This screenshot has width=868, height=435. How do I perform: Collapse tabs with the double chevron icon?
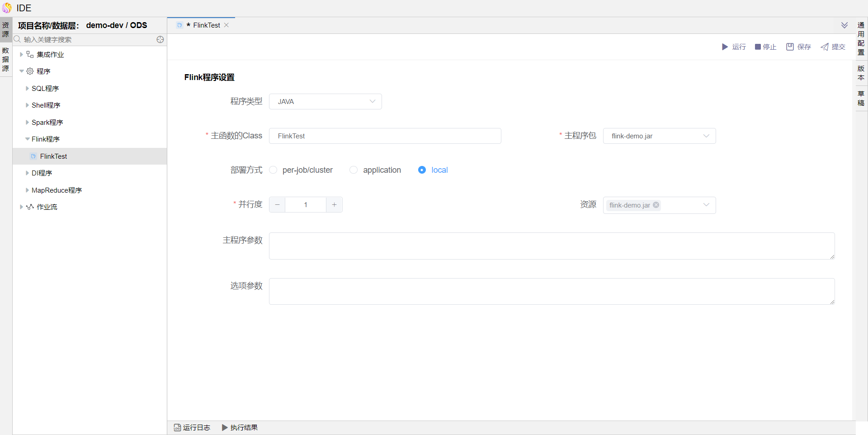(844, 25)
